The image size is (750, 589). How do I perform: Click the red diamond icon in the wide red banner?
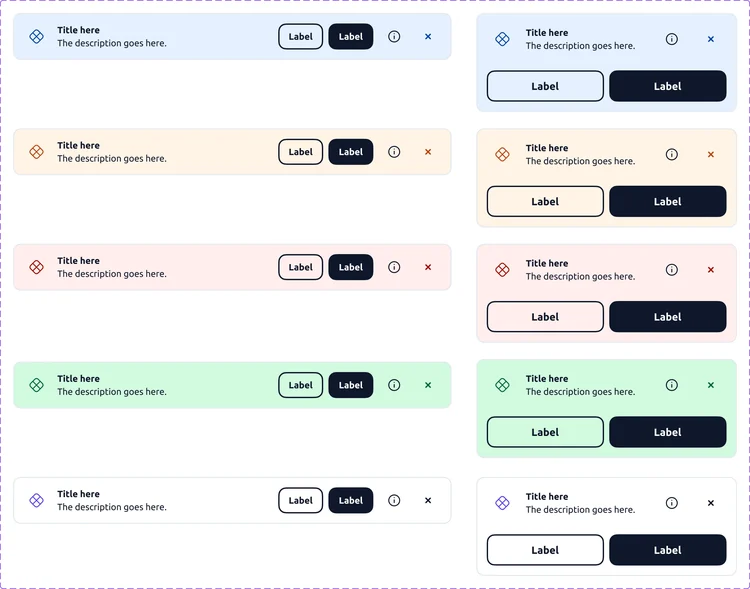click(36, 267)
